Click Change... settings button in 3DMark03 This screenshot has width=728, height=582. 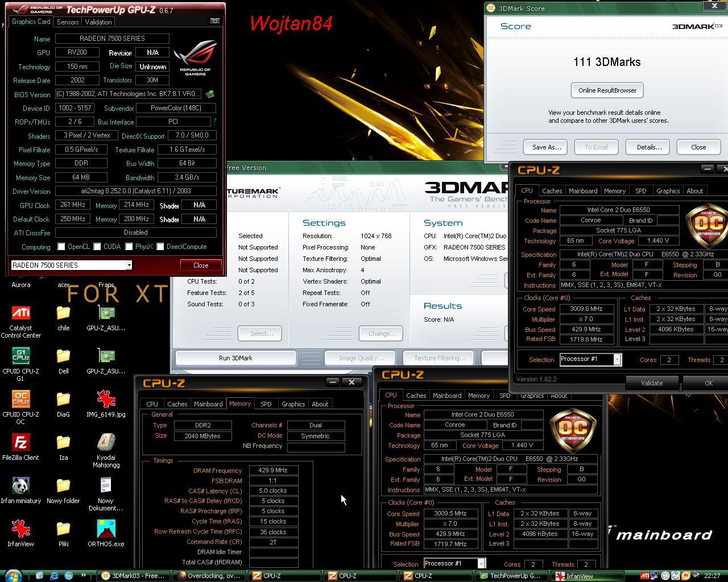(x=382, y=334)
